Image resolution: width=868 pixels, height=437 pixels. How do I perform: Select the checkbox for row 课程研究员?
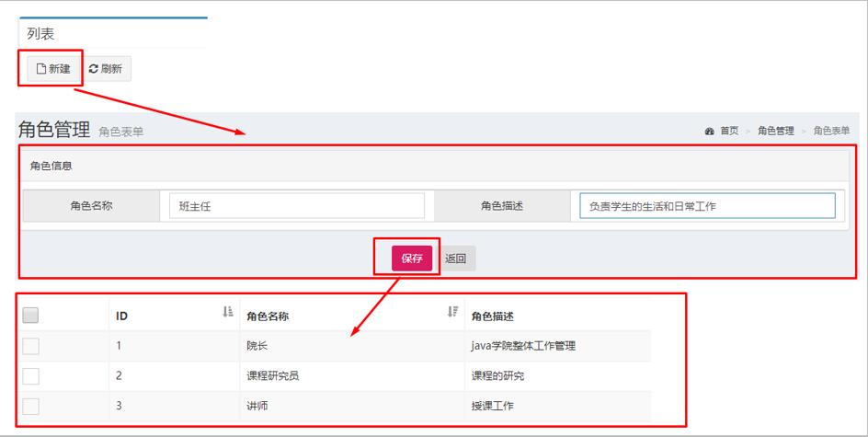[x=30, y=375]
